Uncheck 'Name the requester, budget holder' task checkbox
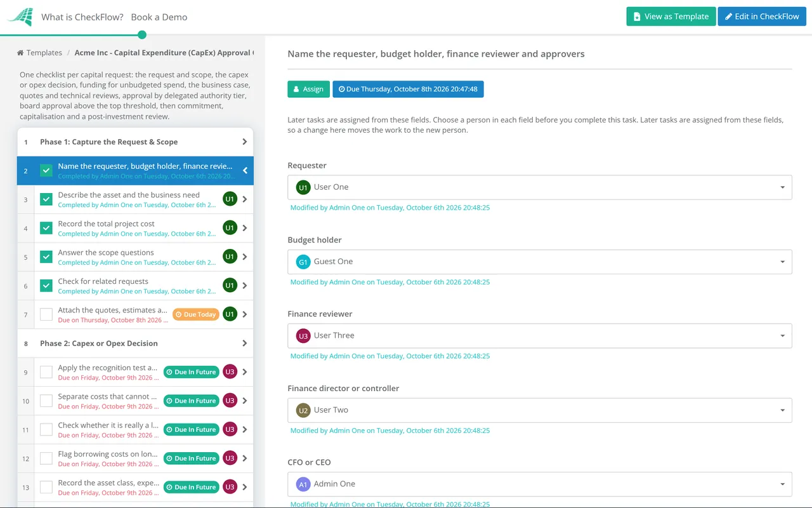The height and width of the screenshot is (508, 812). [x=46, y=171]
